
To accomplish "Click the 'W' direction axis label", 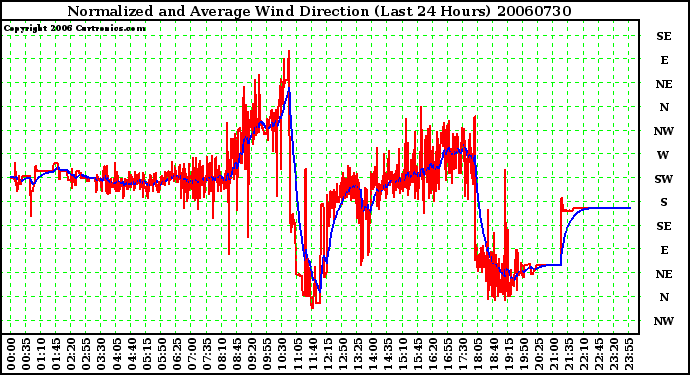I will [x=663, y=155].
